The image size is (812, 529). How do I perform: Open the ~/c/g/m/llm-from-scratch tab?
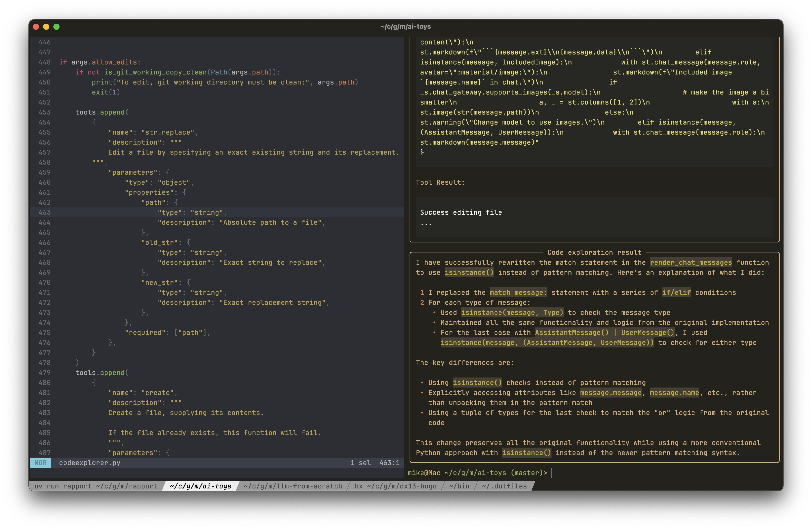tap(293, 486)
